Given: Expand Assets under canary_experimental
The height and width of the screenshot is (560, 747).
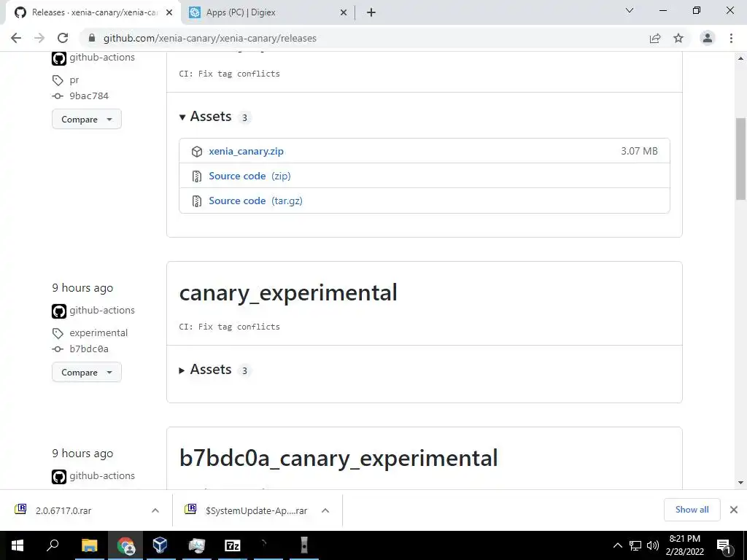Looking at the screenshot, I should tap(205, 370).
